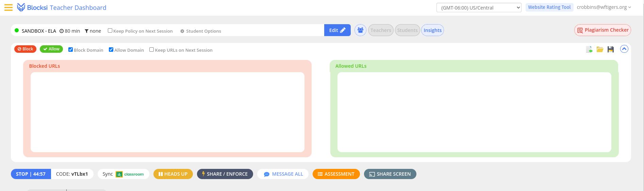Image resolution: width=644 pixels, height=191 pixels.
Task: Click inside the Blocked URLs box
Action: click(x=167, y=112)
